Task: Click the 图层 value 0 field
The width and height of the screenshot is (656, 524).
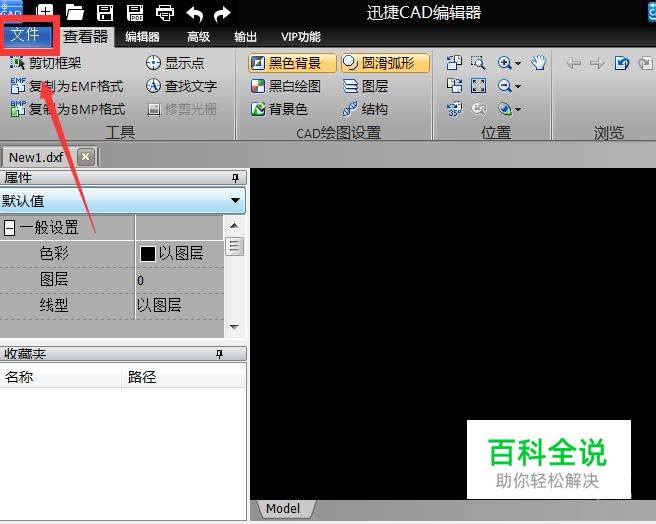Action: (180, 280)
